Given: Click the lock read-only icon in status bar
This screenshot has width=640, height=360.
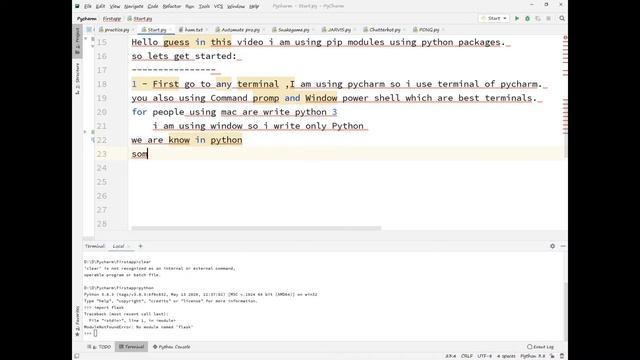Looking at the screenshot, I should point(552,356).
